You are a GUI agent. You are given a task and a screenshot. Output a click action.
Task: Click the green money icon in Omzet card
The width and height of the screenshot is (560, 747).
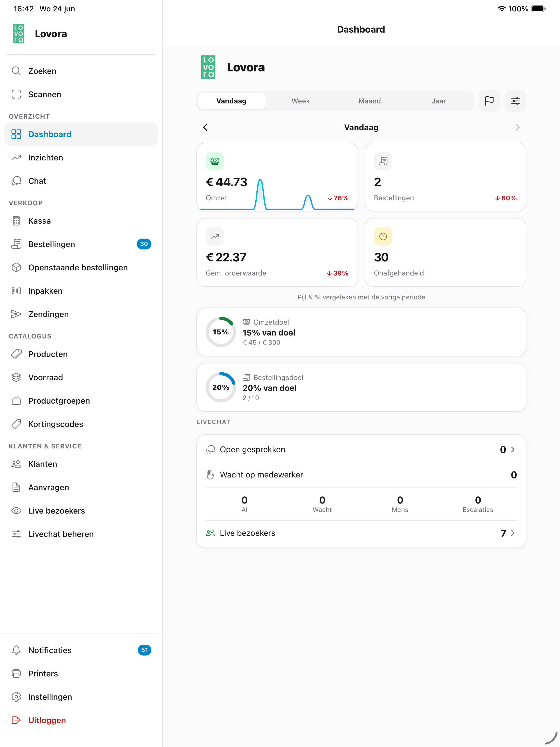[215, 161]
